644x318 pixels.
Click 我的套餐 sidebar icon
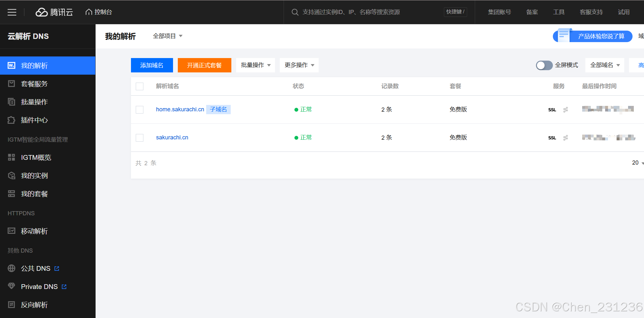tap(11, 194)
